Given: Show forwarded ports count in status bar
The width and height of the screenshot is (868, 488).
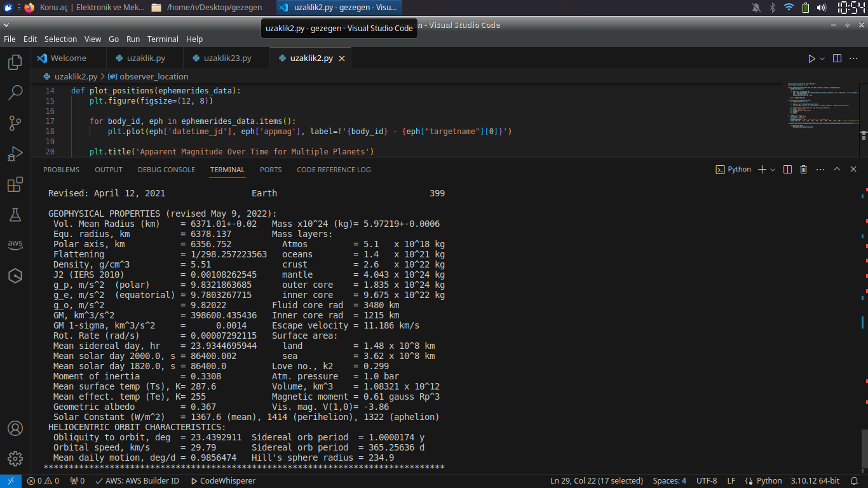Looking at the screenshot, I should click(x=77, y=481).
